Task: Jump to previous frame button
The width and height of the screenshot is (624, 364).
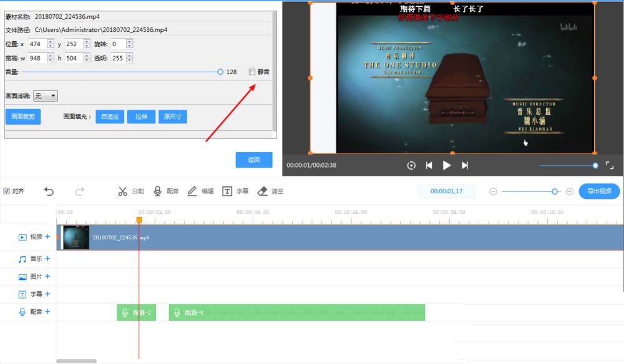Action: pos(429,165)
